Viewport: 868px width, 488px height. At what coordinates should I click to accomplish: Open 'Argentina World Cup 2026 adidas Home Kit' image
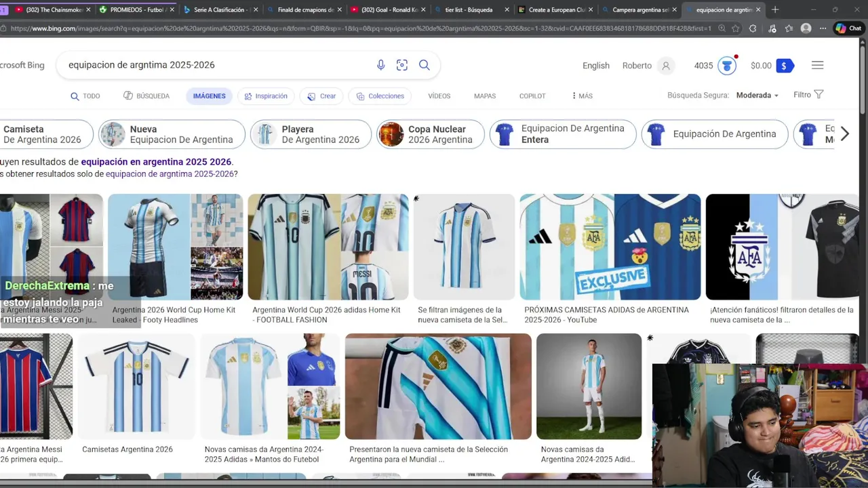point(328,247)
